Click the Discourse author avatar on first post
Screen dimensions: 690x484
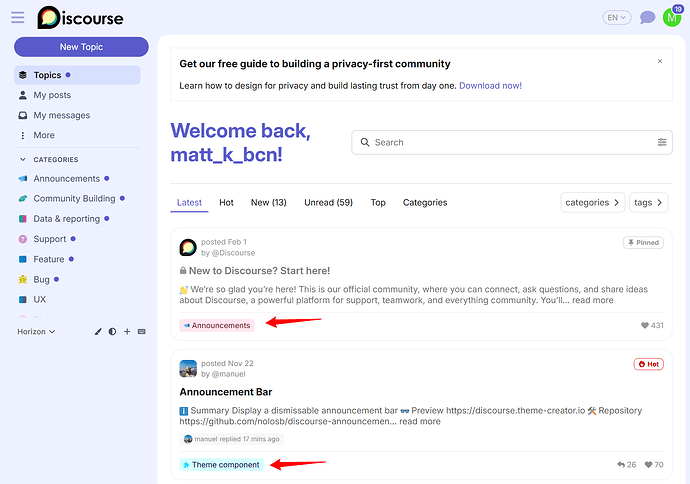point(188,247)
